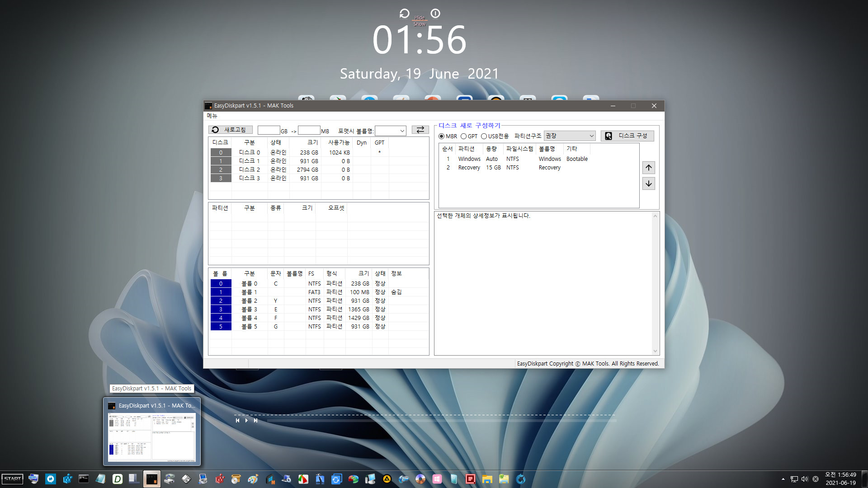Click the network icon in system tray
This screenshot has width=868, height=488.
coord(794,479)
